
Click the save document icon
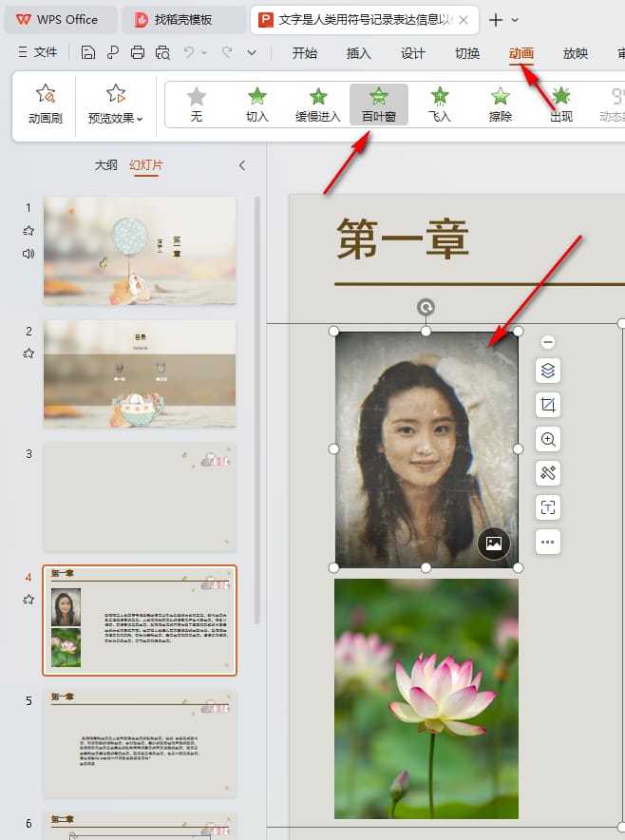tap(87, 52)
